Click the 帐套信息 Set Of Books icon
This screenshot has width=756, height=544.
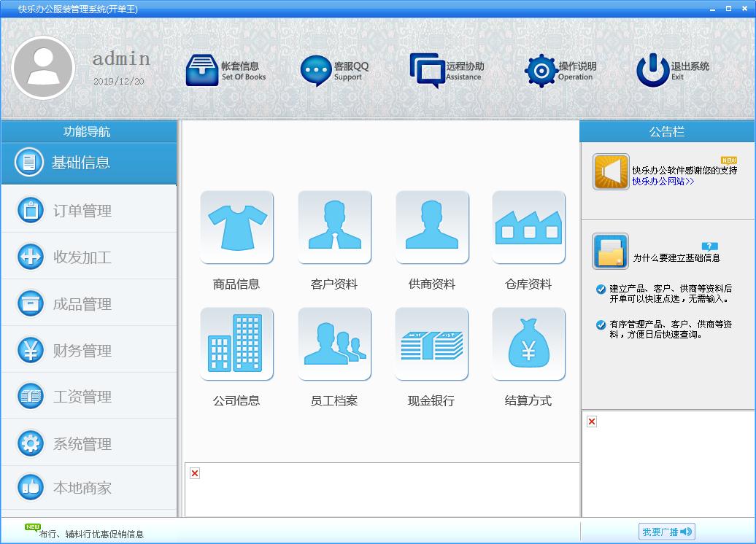202,70
